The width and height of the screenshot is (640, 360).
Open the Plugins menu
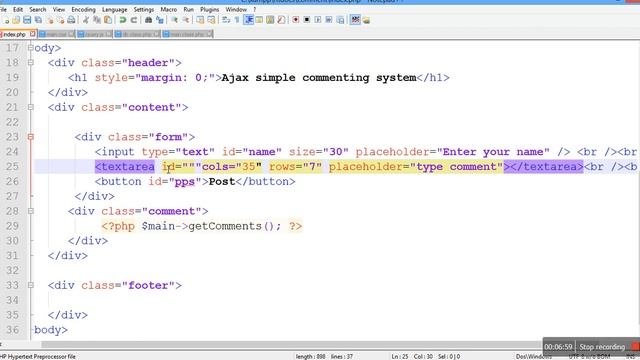pyautogui.click(x=209, y=9)
